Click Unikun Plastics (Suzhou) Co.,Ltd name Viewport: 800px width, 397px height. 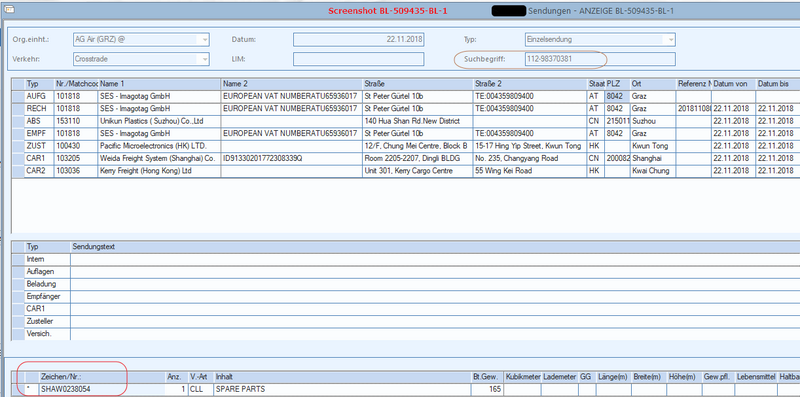point(159,121)
